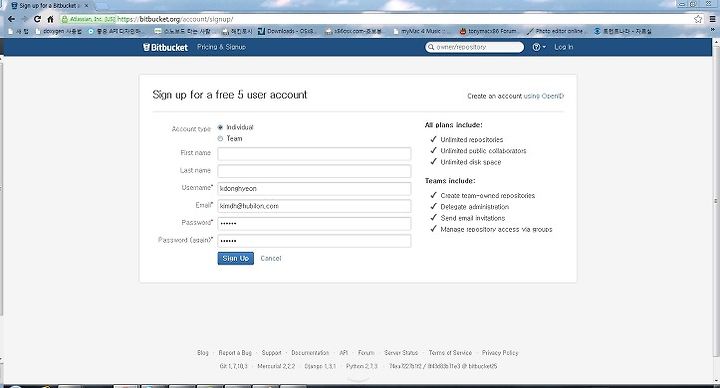
Task: Open the new tab button
Action: 101,6
